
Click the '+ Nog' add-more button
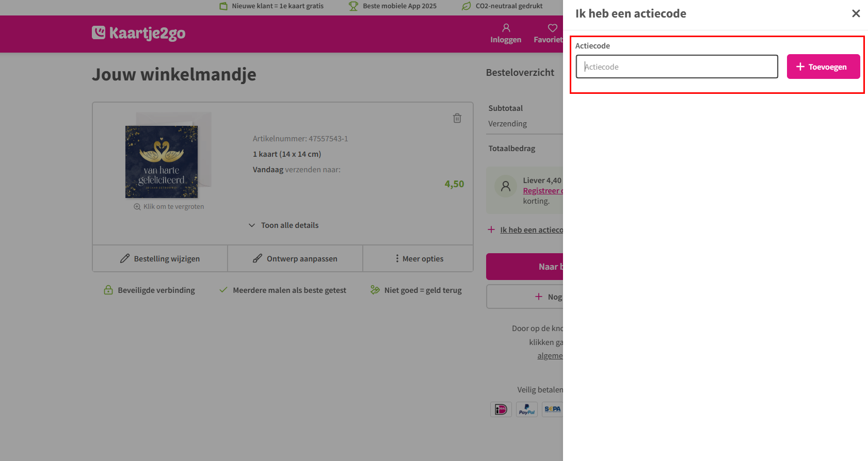pyautogui.click(x=524, y=297)
